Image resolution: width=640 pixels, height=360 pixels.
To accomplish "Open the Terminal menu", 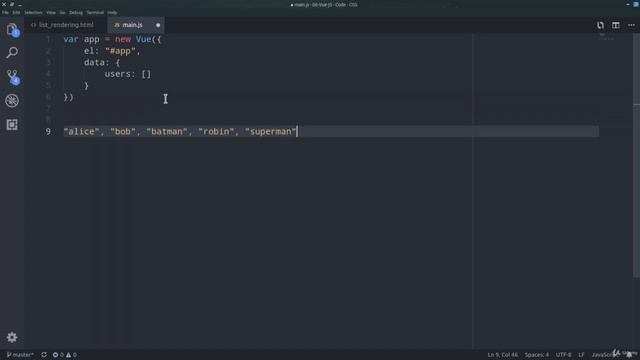I will (x=95, y=13).
